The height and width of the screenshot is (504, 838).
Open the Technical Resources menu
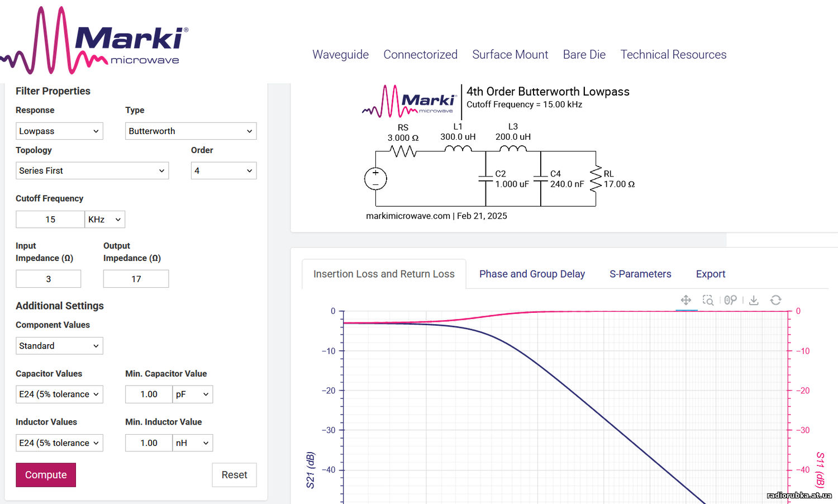coord(673,54)
